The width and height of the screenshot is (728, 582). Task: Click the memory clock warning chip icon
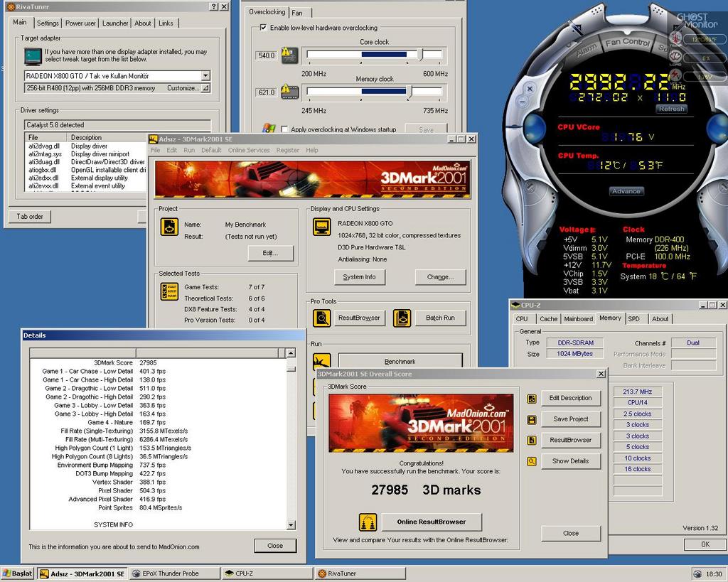click(x=289, y=92)
